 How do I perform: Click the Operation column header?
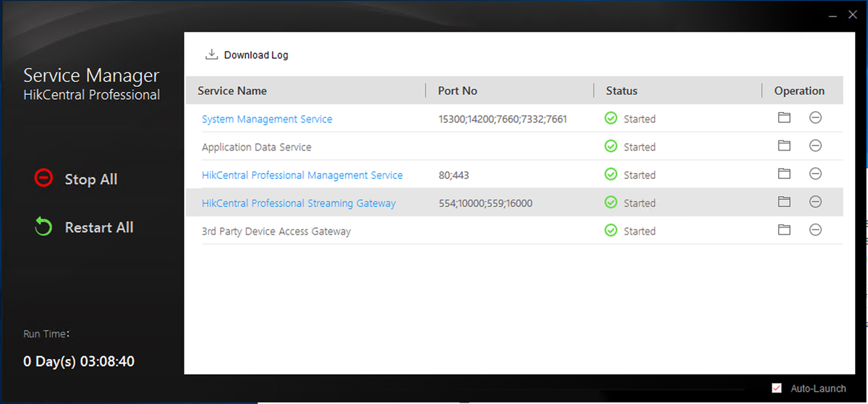pyautogui.click(x=799, y=91)
